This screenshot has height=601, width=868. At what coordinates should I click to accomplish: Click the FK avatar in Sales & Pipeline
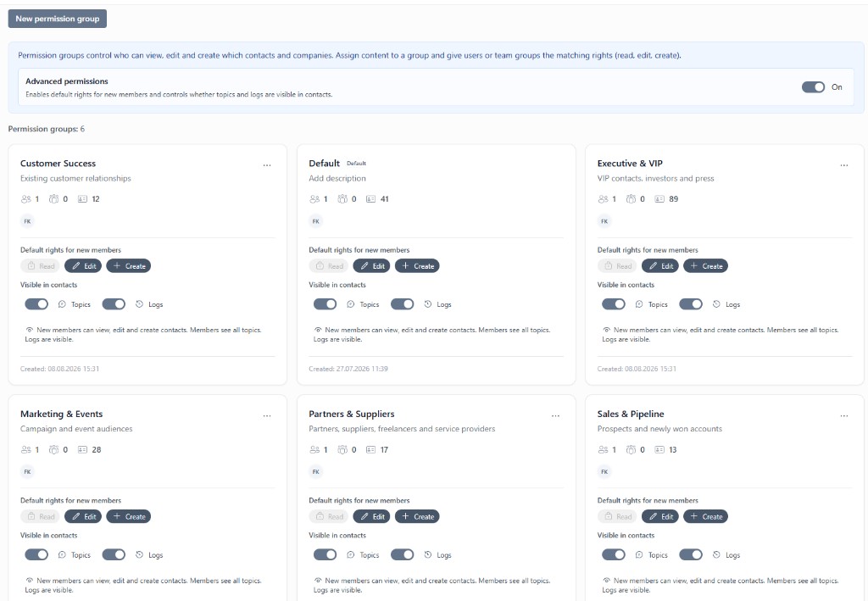click(604, 471)
